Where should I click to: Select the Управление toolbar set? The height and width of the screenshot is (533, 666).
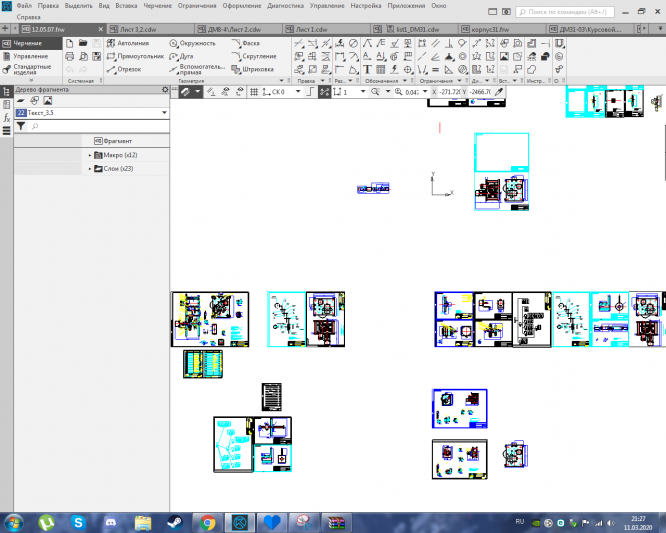point(31,56)
